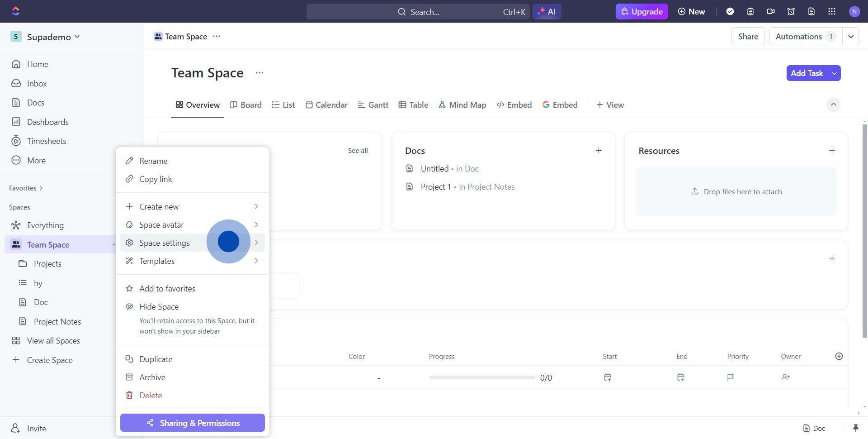868x439 pixels.
Task: Click the video clip recorder icon
Action: pyautogui.click(x=771, y=11)
